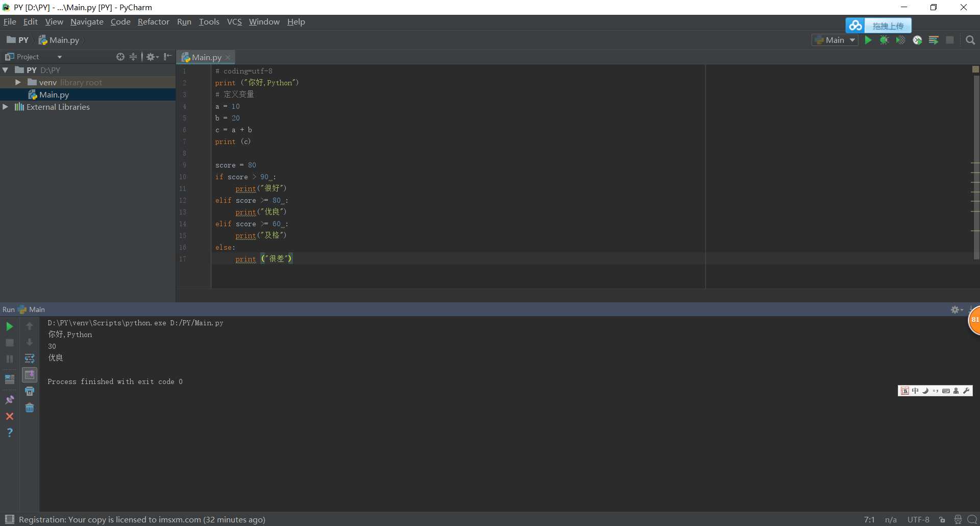
Task: Collapse all in Project panel
Action: click(133, 57)
